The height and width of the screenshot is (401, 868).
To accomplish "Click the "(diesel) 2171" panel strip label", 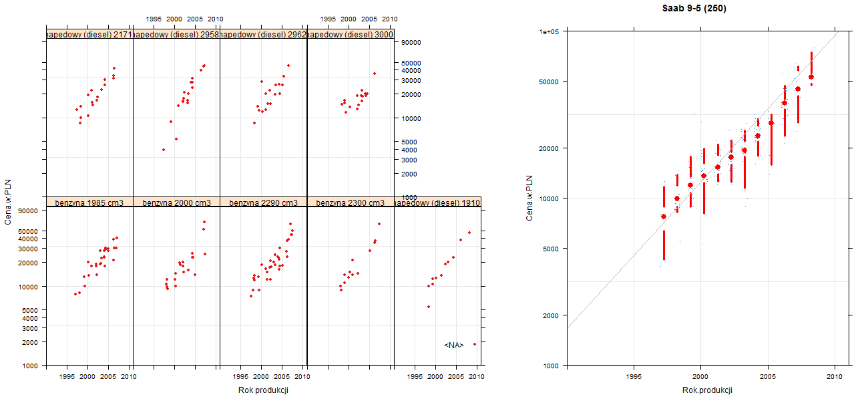I will pyautogui.click(x=89, y=34).
